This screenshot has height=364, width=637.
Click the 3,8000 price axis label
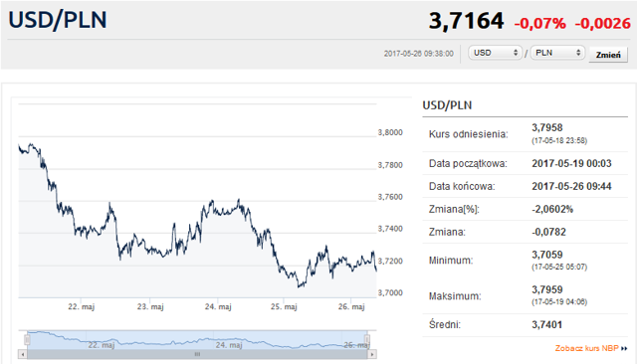[390, 132]
